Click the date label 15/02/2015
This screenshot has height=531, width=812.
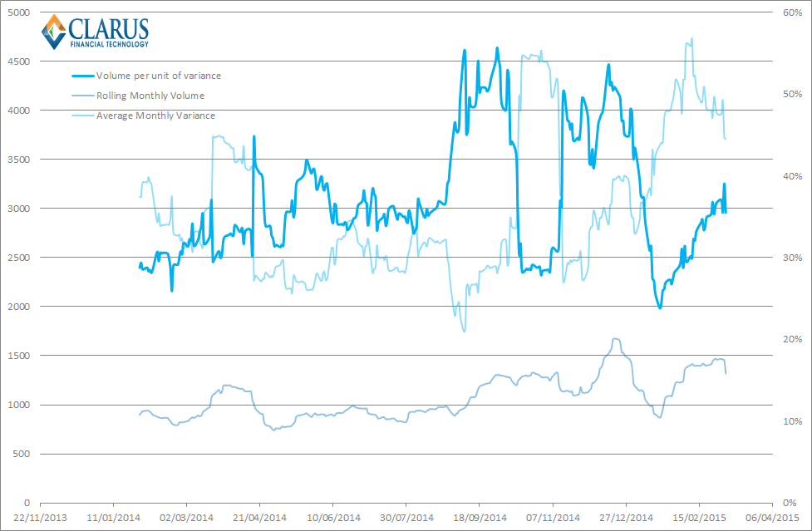700,517
